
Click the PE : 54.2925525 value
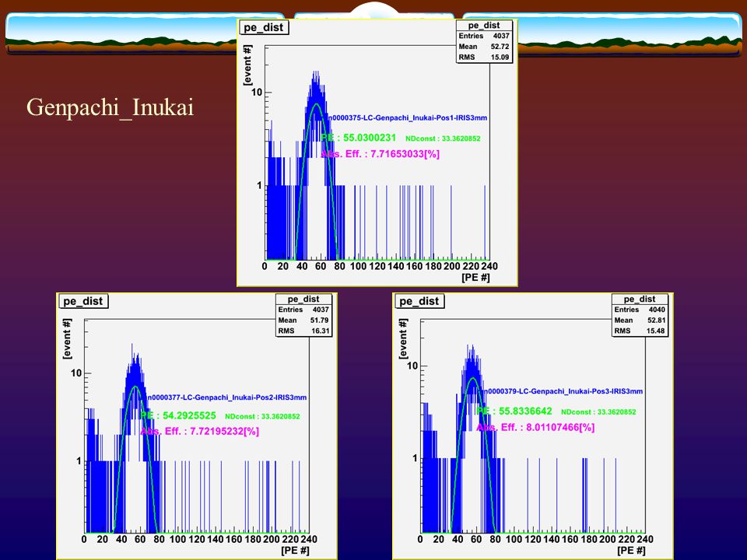point(178,415)
